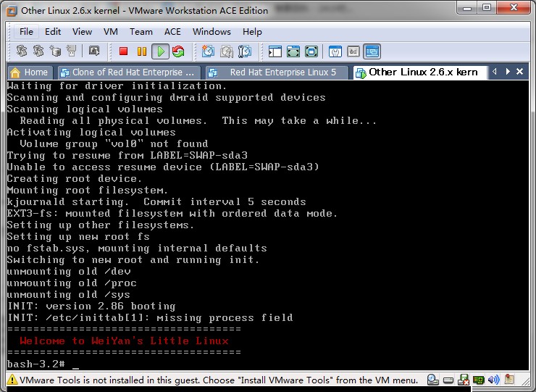The width and height of the screenshot is (536, 392).
Task: Click the first stacked pages toolbar icon
Action: point(22,51)
